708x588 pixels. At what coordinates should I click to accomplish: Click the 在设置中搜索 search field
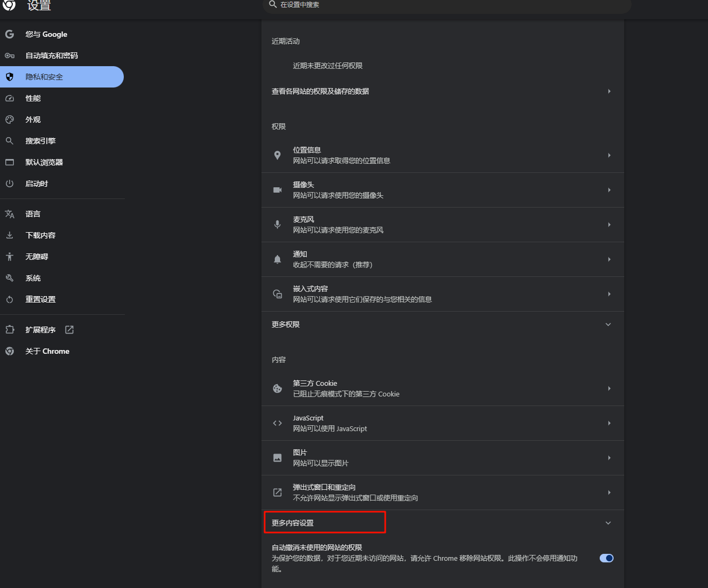447,5
